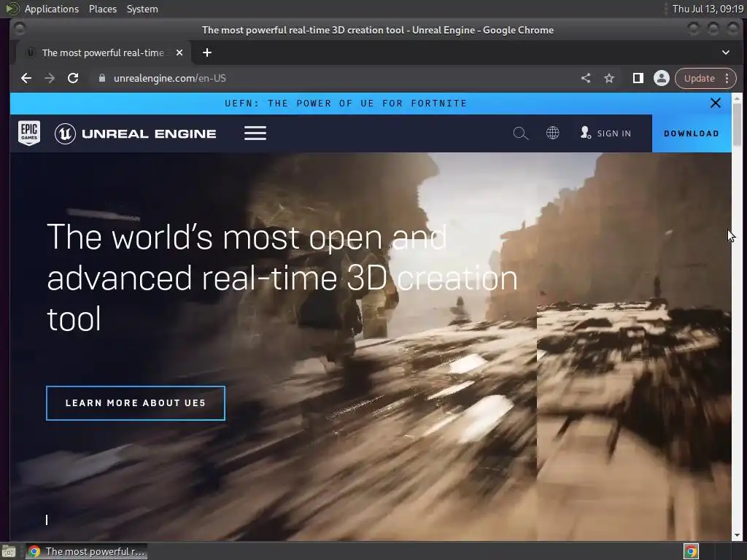Image resolution: width=747 pixels, height=560 pixels.
Task: Open Chrome three-dot menu
Action: tap(727, 78)
